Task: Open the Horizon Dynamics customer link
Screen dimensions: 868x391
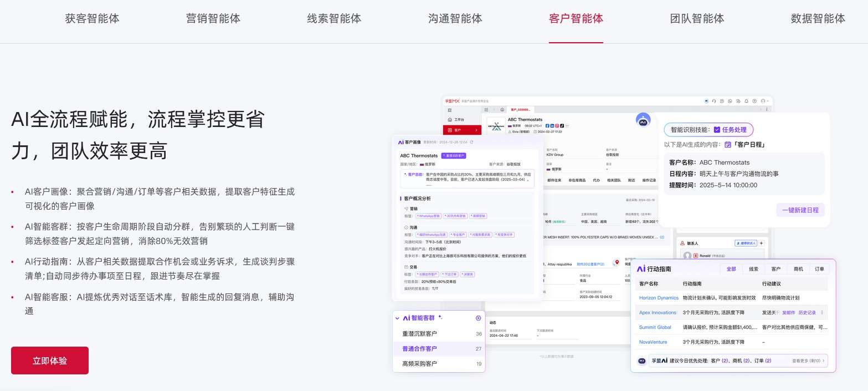Action: (659, 298)
